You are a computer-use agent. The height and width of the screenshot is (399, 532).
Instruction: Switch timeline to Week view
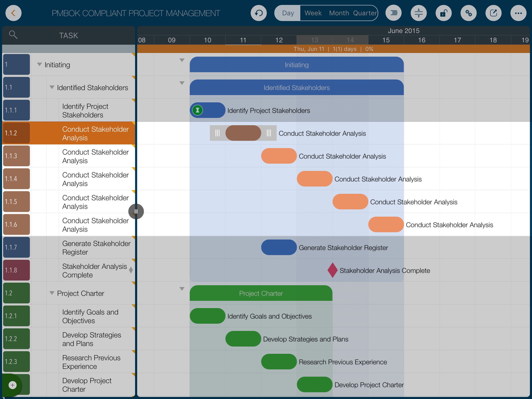313,13
